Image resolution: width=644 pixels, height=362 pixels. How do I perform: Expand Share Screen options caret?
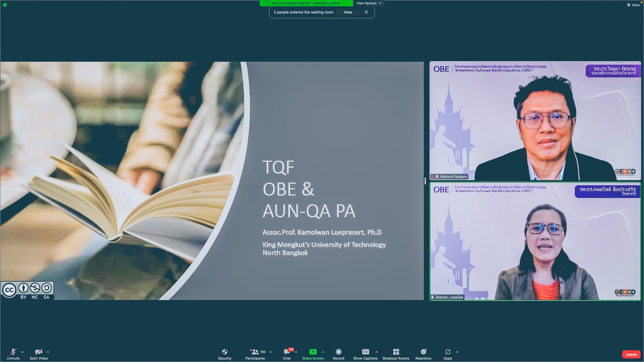coord(323,352)
